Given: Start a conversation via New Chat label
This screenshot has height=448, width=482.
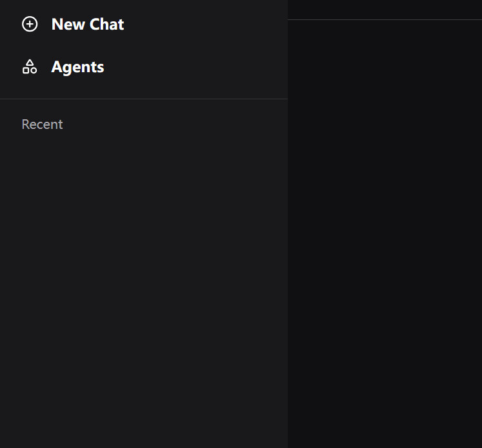Looking at the screenshot, I should (x=88, y=24).
